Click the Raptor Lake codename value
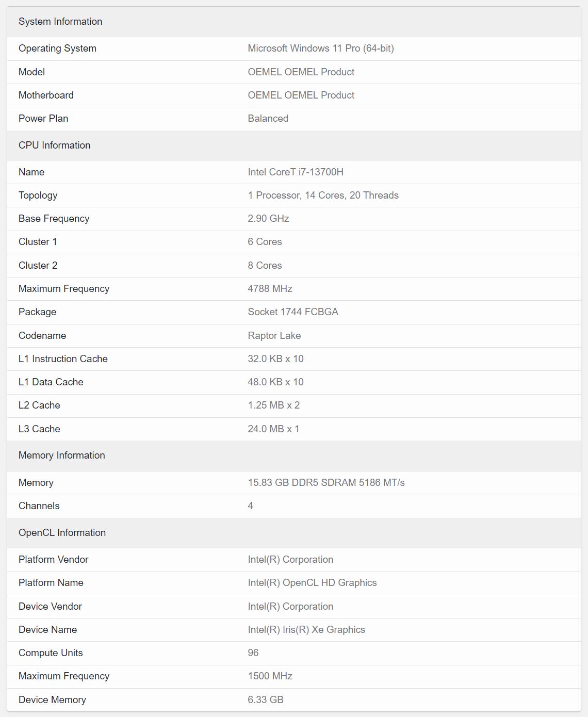The height and width of the screenshot is (717, 588). click(274, 336)
